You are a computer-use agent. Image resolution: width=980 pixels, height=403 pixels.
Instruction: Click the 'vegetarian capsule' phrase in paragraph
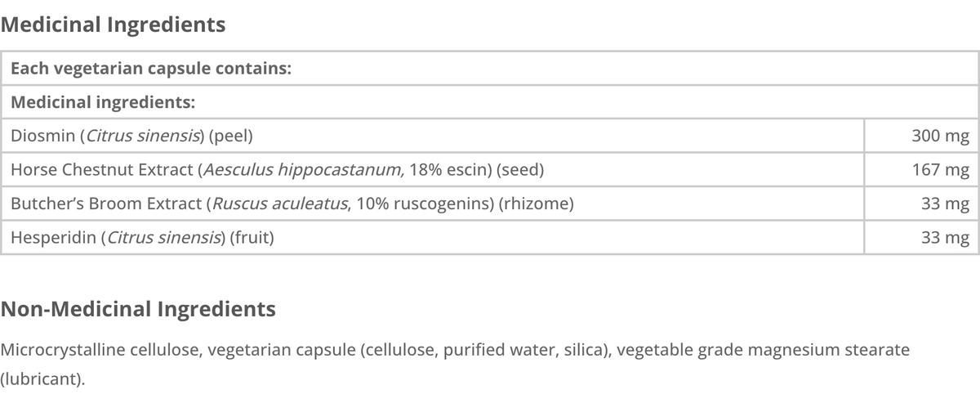point(282,351)
